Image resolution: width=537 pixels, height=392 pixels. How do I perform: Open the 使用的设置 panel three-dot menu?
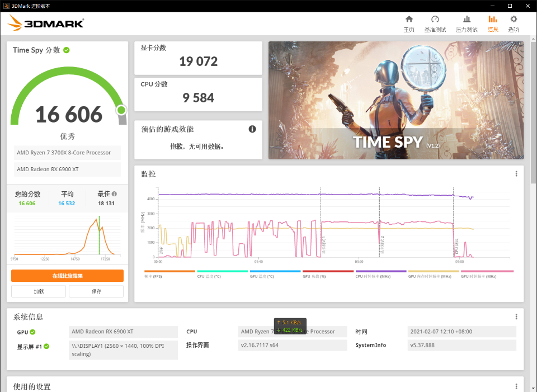[516, 386]
